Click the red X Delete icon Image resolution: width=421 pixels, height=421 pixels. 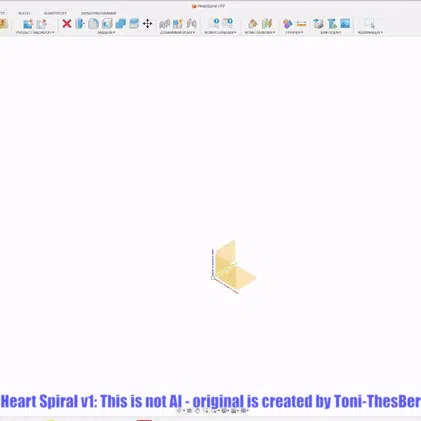tap(67, 24)
